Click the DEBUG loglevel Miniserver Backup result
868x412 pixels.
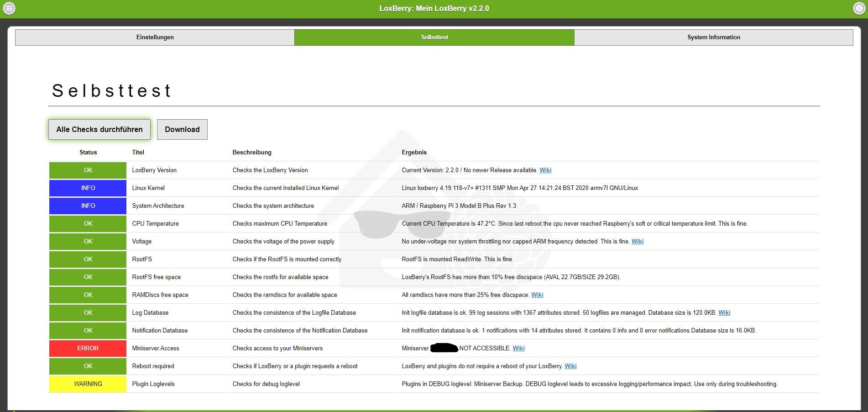[590, 384]
